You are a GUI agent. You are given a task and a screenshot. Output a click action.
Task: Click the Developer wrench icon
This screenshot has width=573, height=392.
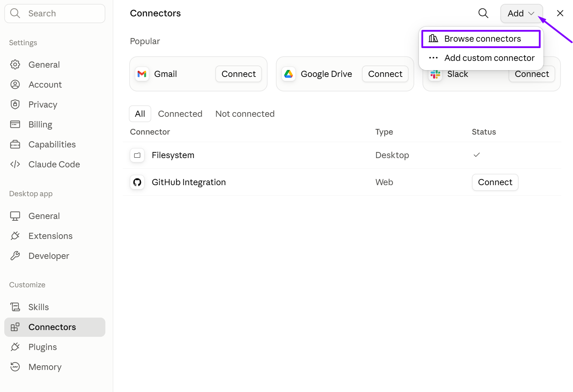pos(15,256)
